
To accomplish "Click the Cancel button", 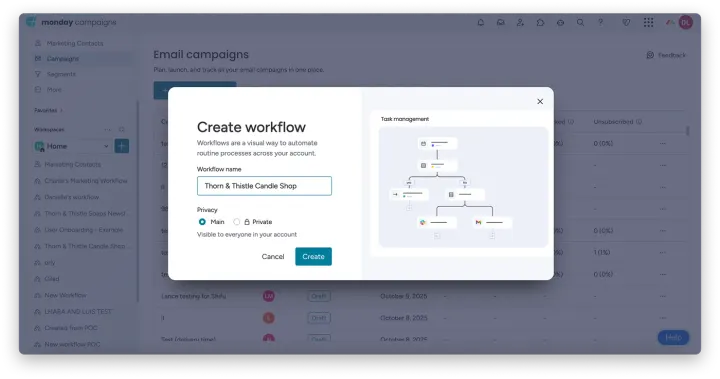I will tap(273, 256).
